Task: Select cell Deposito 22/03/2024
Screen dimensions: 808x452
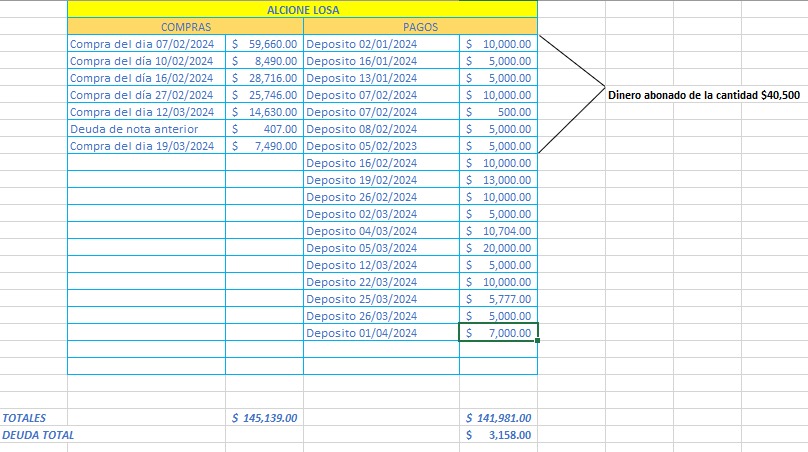Action: point(381,282)
